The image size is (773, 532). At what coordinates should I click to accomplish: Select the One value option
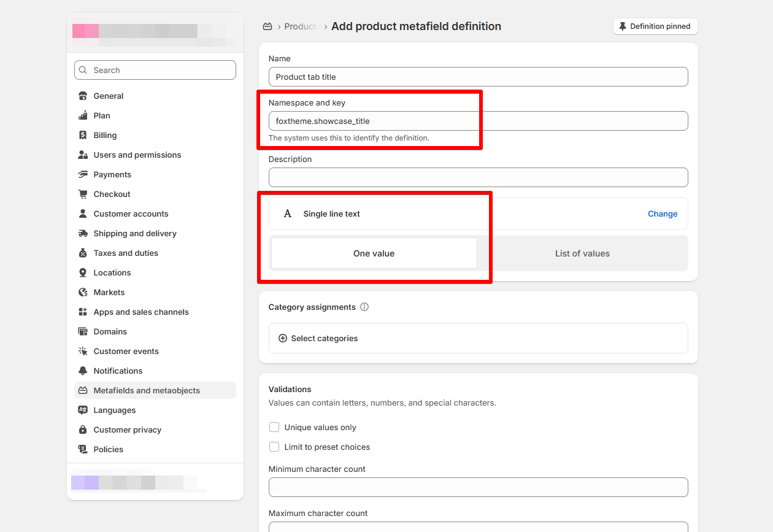[x=374, y=253]
